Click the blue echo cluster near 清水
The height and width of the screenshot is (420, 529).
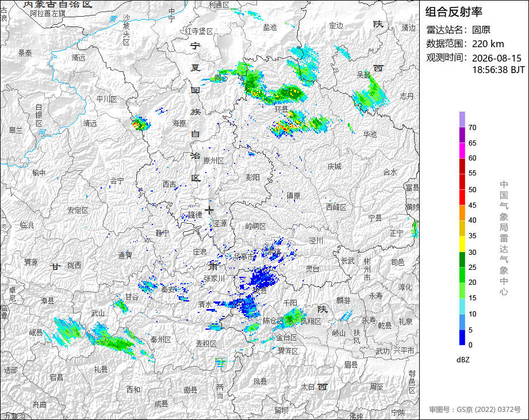(x=246, y=305)
